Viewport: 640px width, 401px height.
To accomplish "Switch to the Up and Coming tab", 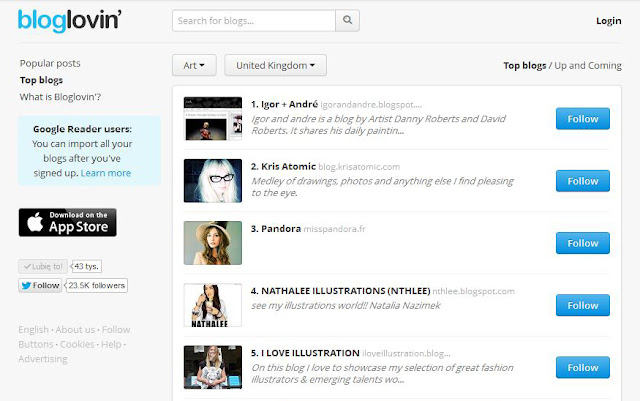I will (x=588, y=65).
